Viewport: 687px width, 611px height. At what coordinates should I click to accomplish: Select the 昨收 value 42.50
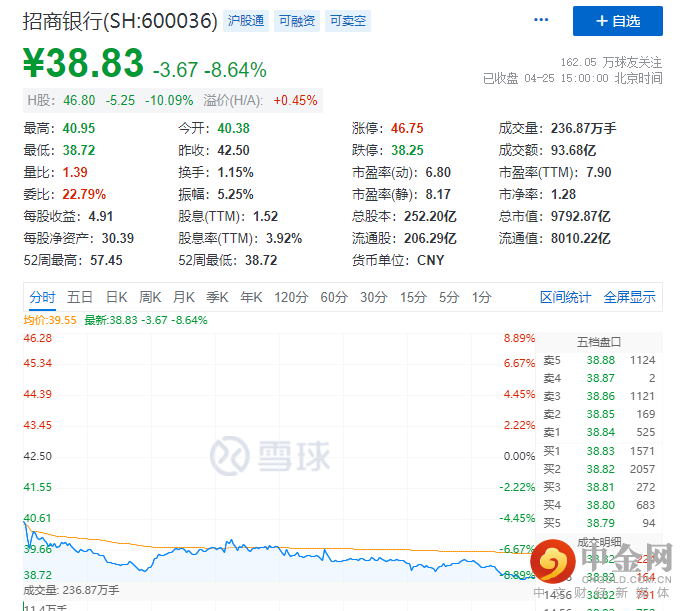tap(234, 150)
